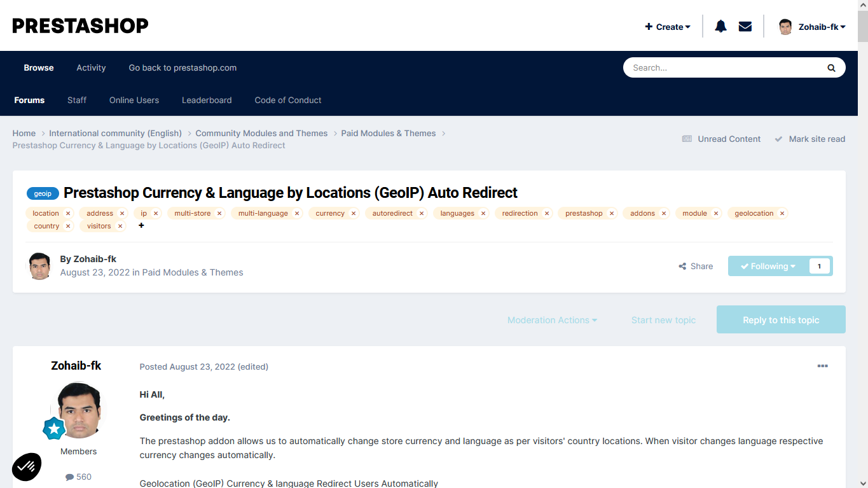
Task: Open the Leaderboard menu item
Action: click(207, 101)
